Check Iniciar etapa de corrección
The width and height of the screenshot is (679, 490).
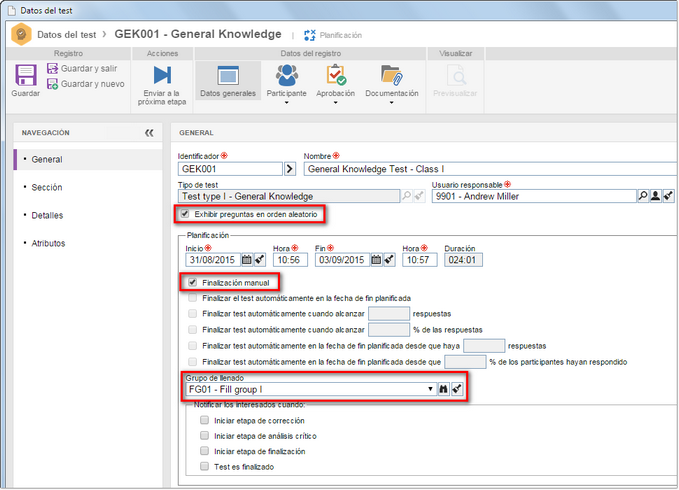[x=204, y=420]
